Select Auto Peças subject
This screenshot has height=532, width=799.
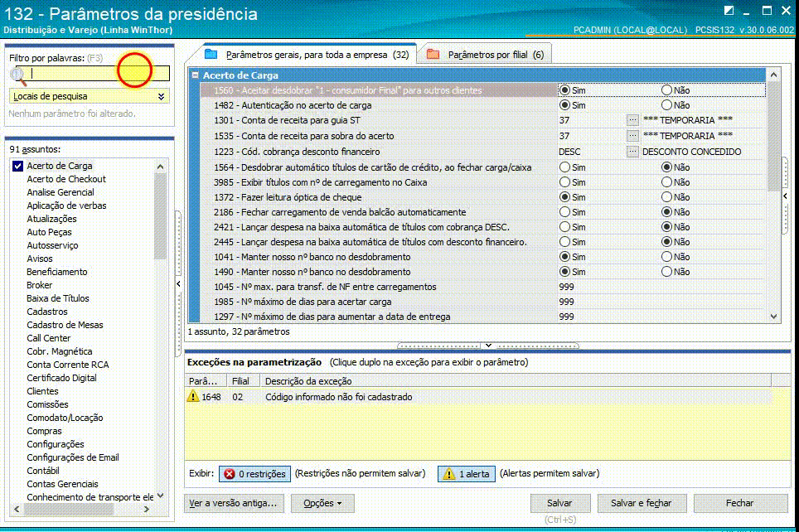coord(49,232)
